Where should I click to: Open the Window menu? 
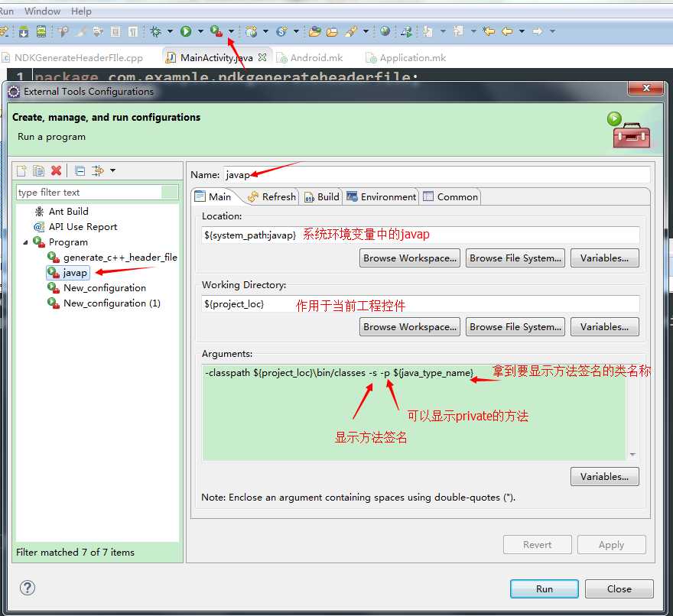coord(42,11)
